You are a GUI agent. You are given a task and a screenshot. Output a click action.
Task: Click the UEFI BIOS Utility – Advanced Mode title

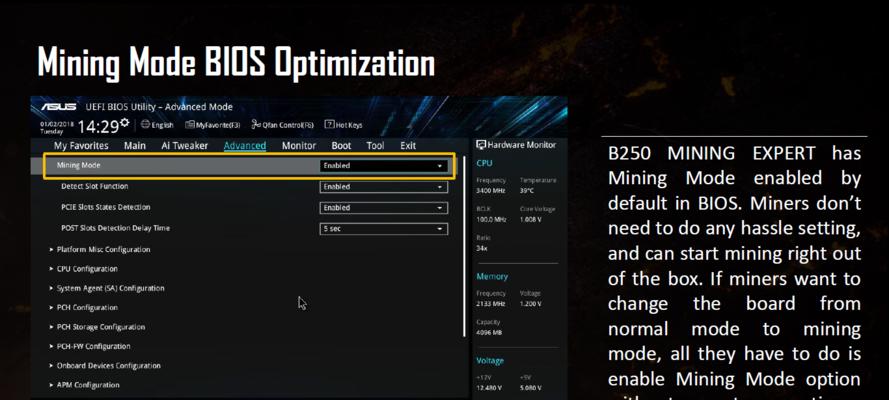point(159,107)
